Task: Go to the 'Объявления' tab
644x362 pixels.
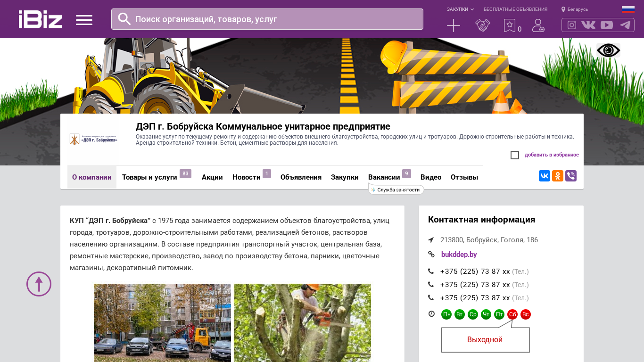Action: pos(301,177)
